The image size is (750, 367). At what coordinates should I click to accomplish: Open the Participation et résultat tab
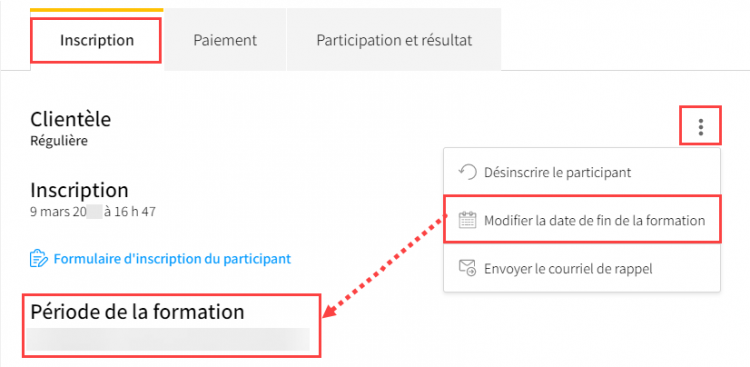point(394,40)
